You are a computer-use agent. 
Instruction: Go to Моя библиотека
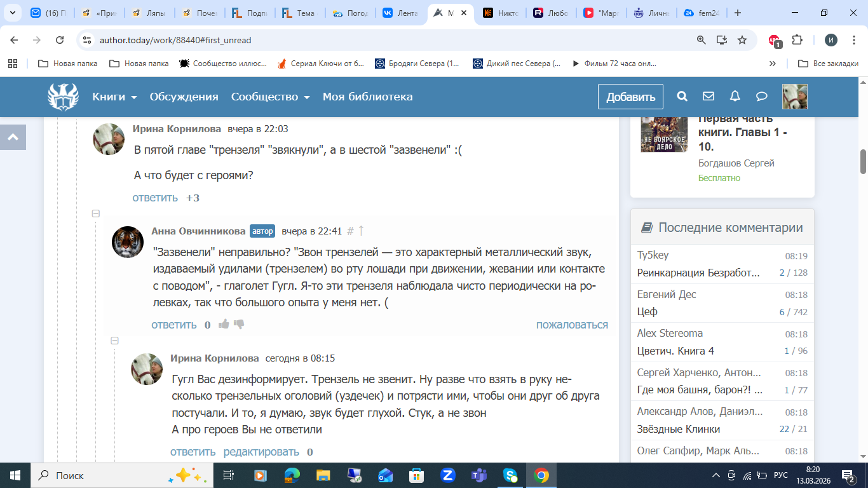(367, 97)
